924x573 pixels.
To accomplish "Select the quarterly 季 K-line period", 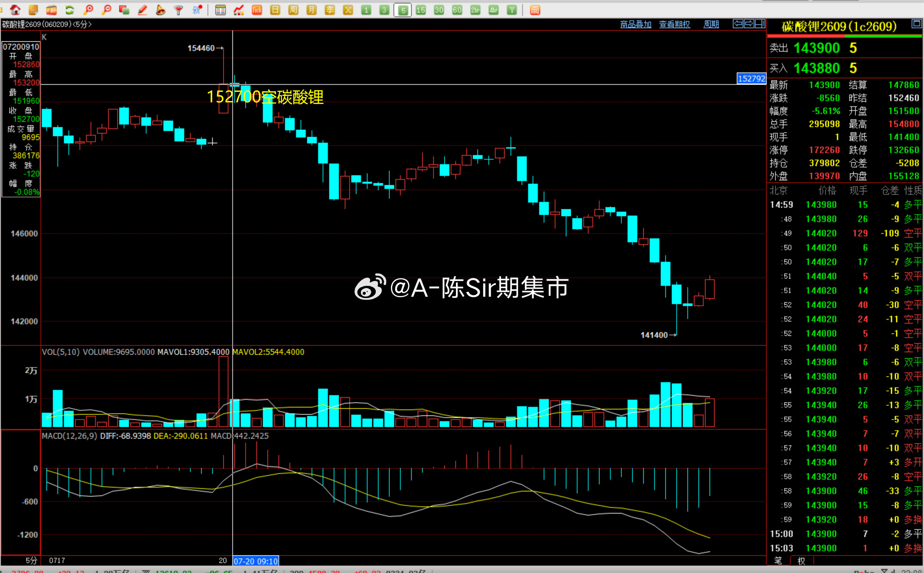I will coord(330,10).
